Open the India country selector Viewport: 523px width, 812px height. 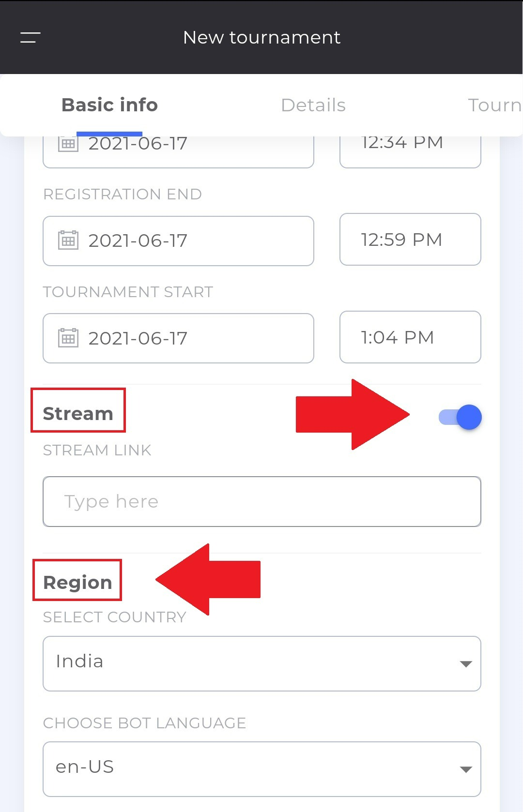click(x=262, y=663)
